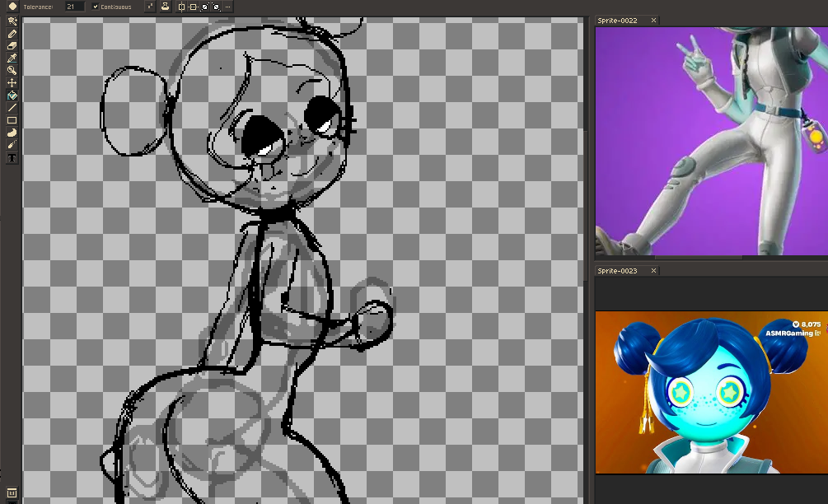
Task: Click the Sprite-0022 reference image of legs
Action: (711, 141)
